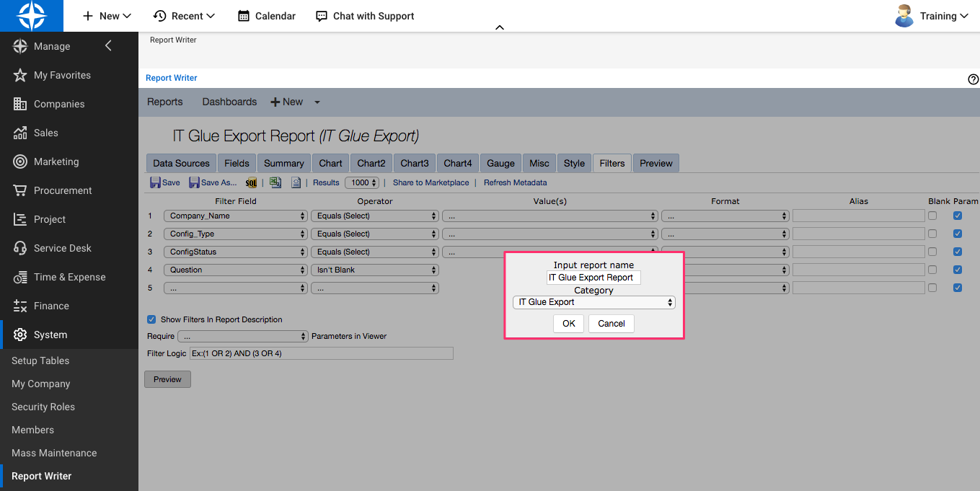Open the Export to Excel icon

click(275, 182)
